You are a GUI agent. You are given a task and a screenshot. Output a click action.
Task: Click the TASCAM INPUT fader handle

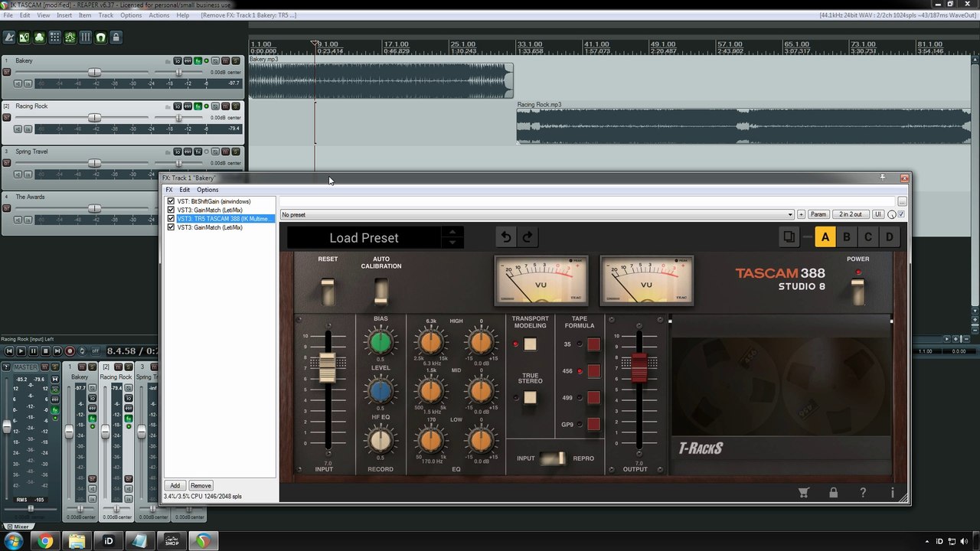(328, 367)
